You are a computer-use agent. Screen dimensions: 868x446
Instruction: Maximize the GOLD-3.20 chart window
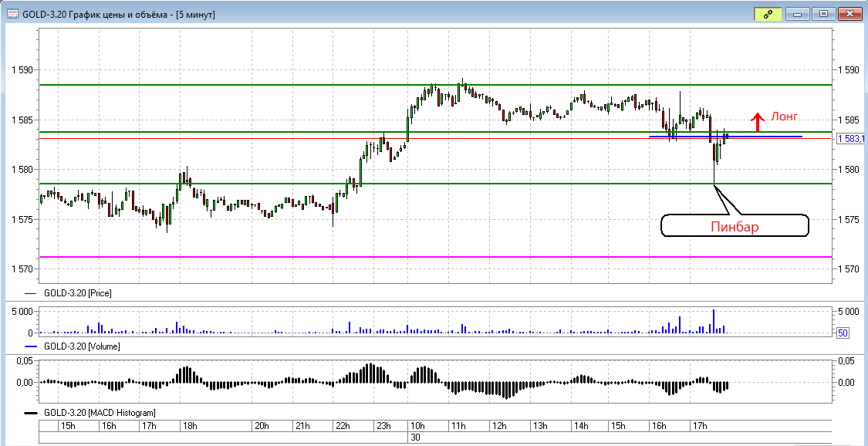tap(823, 15)
